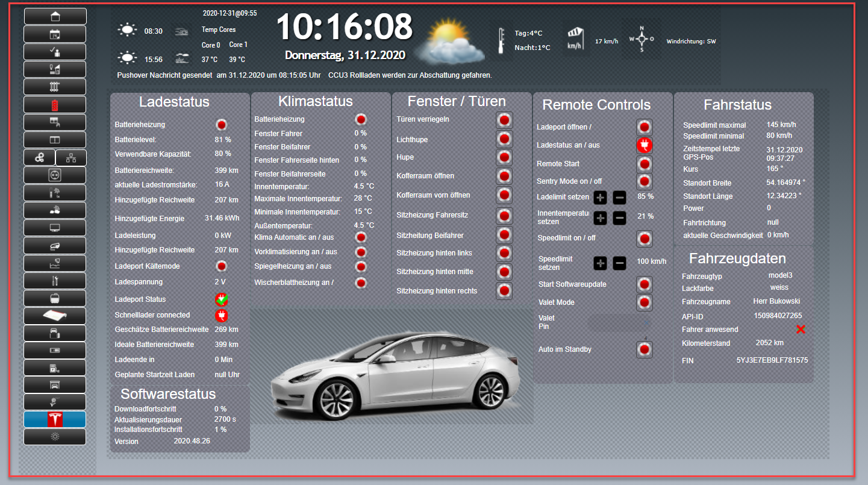868x485 pixels.
Task: Increase Innentemperatur with plus button
Action: pos(601,218)
